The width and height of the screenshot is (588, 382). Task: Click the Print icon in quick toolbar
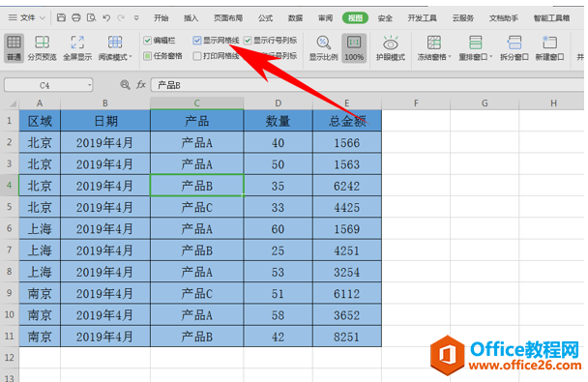[76, 17]
